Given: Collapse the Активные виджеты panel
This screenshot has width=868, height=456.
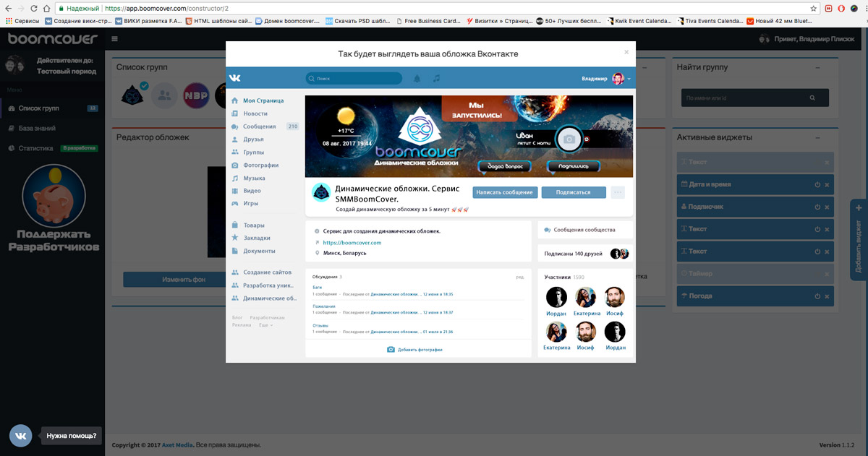Looking at the screenshot, I should point(817,137).
